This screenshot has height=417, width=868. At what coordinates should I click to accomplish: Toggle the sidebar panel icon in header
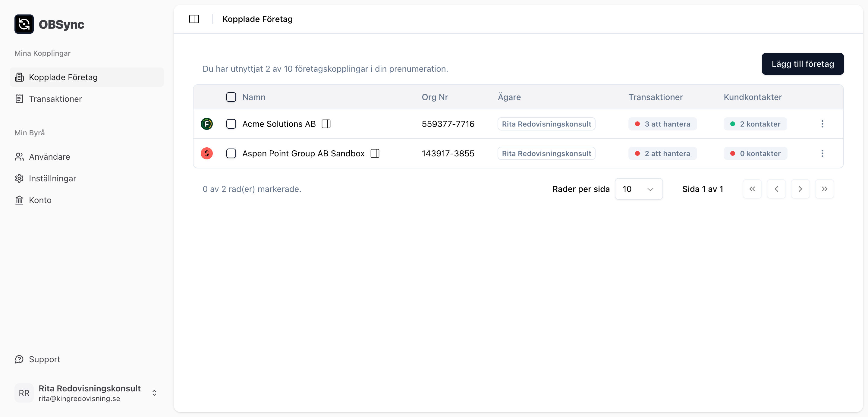[194, 19]
